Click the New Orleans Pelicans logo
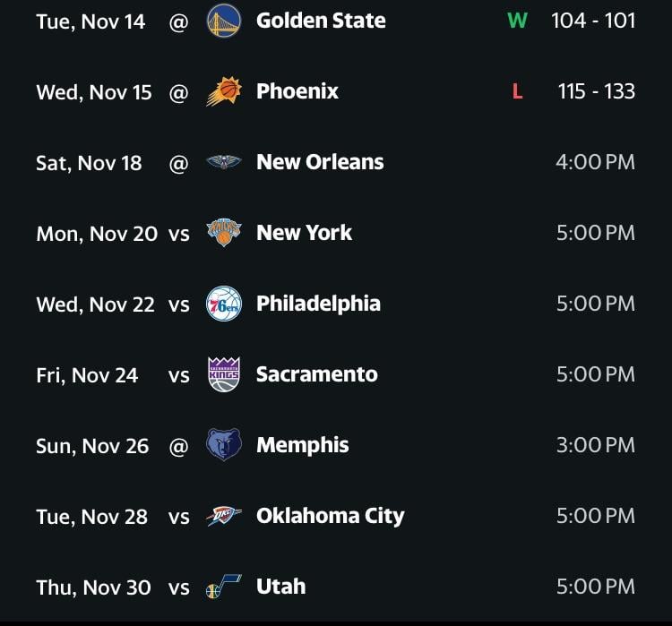 tap(223, 162)
